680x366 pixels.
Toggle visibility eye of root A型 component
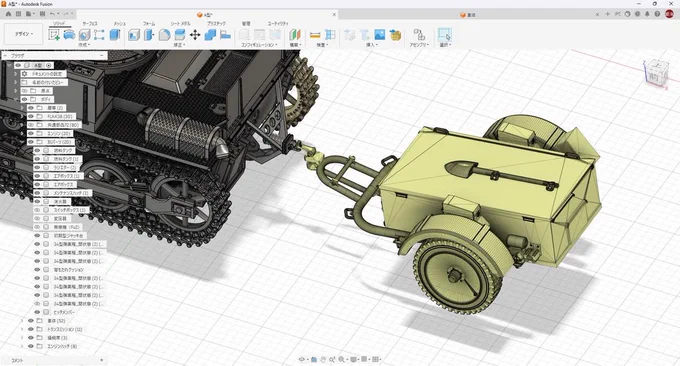[18, 65]
